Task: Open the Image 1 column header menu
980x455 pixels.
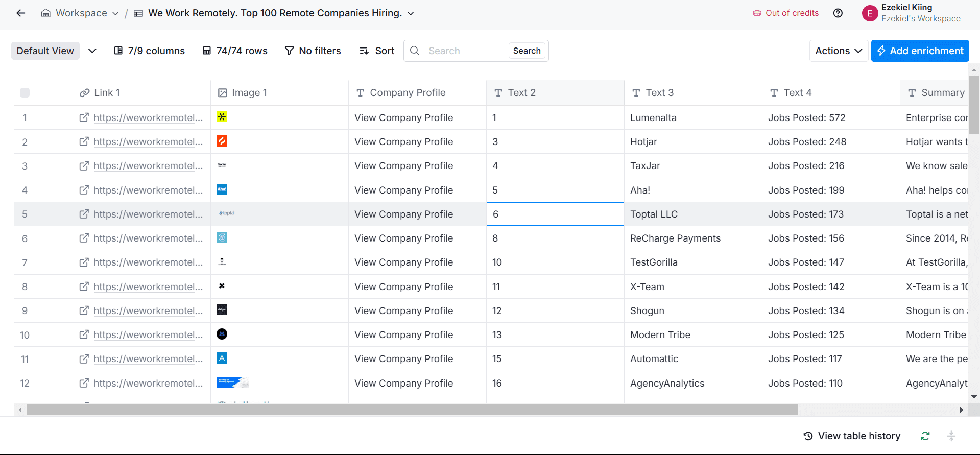Action: point(279,92)
